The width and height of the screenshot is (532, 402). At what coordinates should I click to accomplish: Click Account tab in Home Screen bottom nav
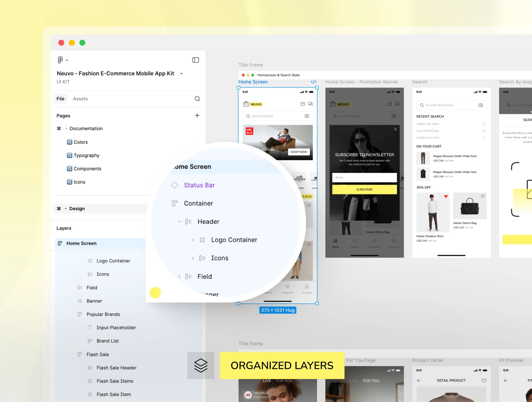coord(307,289)
